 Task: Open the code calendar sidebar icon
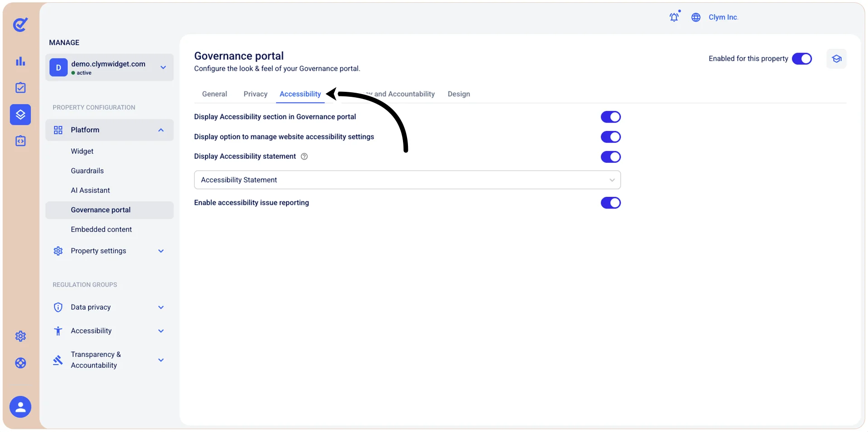point(20,141)
